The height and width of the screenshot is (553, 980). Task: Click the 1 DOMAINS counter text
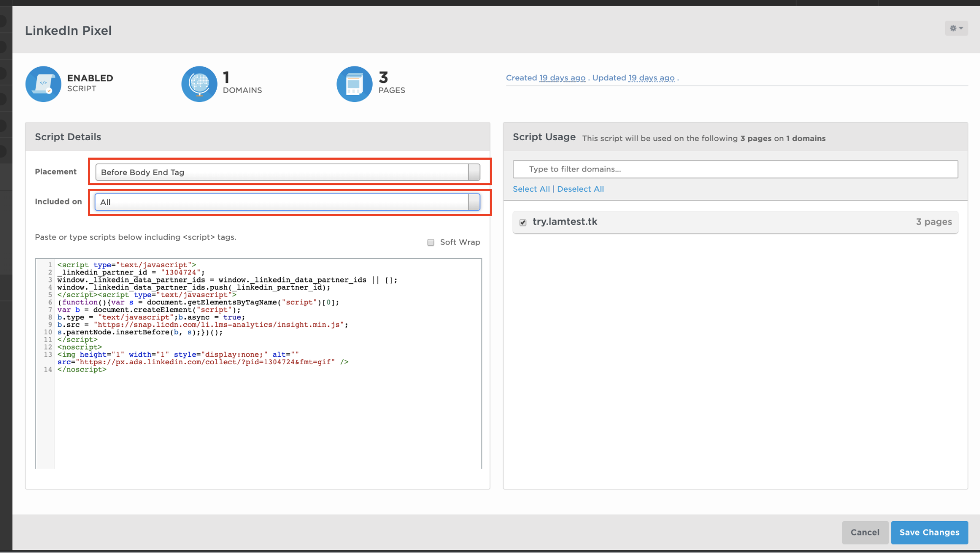[242, 83]
